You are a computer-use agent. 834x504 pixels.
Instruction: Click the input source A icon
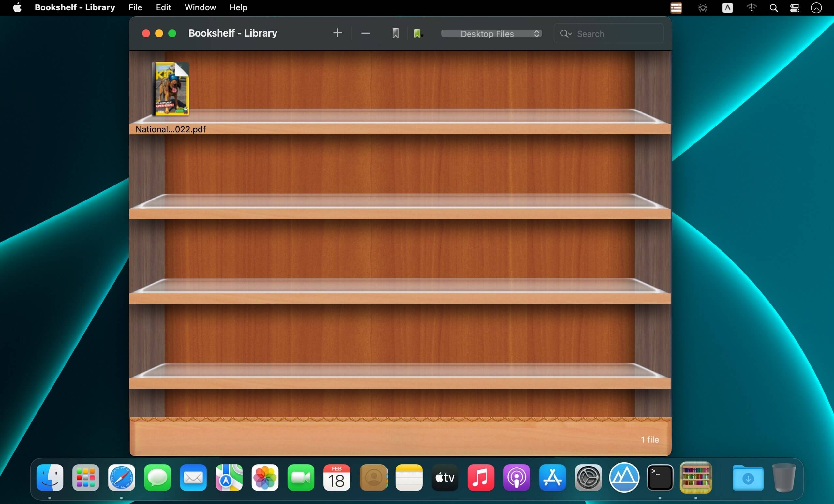pos(727,7)
